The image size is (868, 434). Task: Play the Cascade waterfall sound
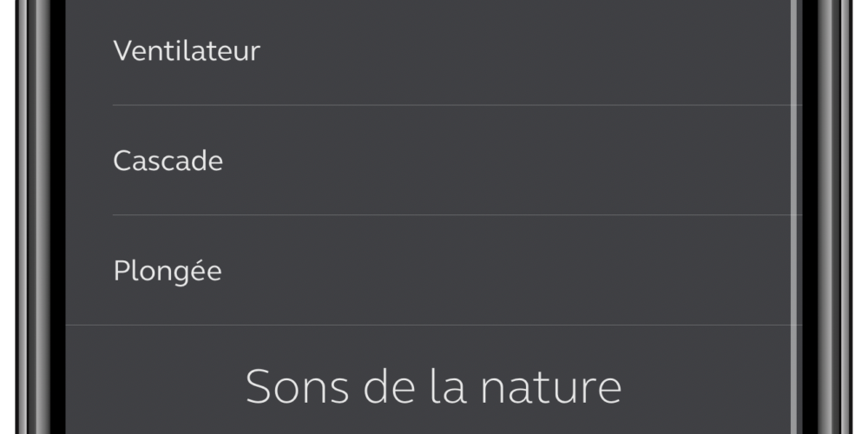coord(433,160)
